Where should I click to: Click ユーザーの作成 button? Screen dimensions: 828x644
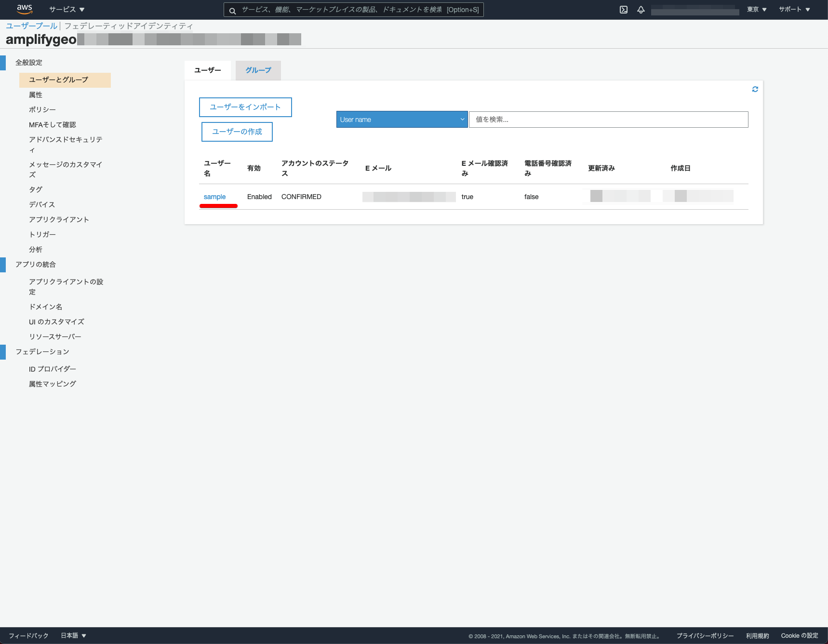(237, 132)
